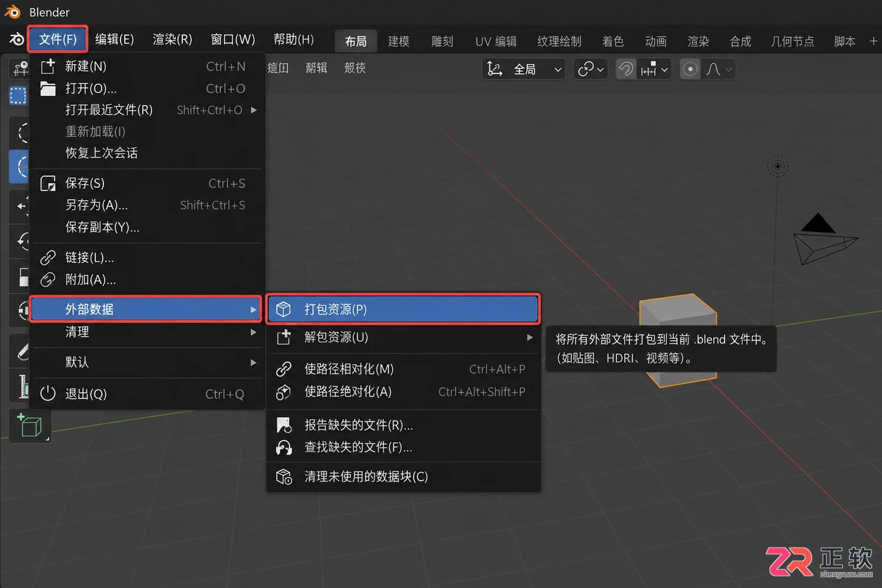Image resolution: width=882 pixels, height=588 pixels.
Task: Switch to the 合成 workspace tab
Action: [741, 41]
